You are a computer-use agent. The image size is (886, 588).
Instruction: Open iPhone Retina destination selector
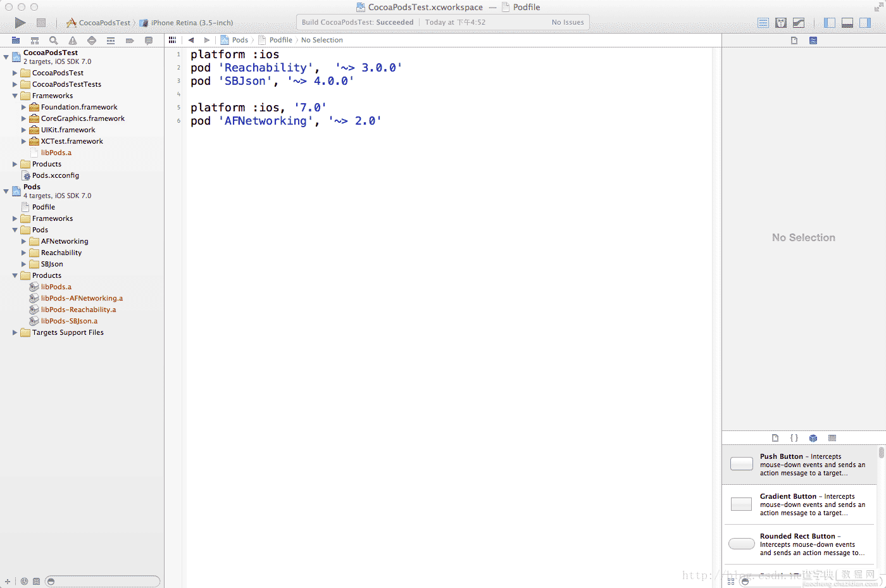[186, 23]
